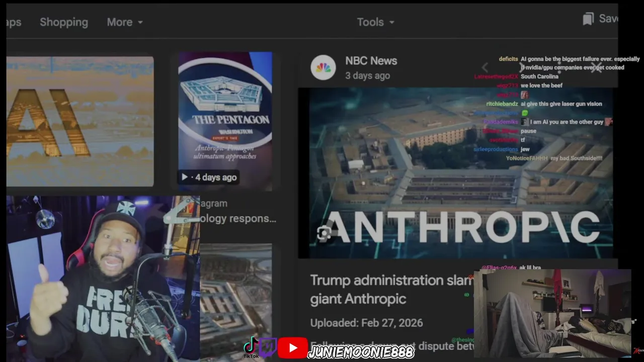Screen dimensions: 644x362
Task: Click chat message 'we love the beef'
Action: 541,85
